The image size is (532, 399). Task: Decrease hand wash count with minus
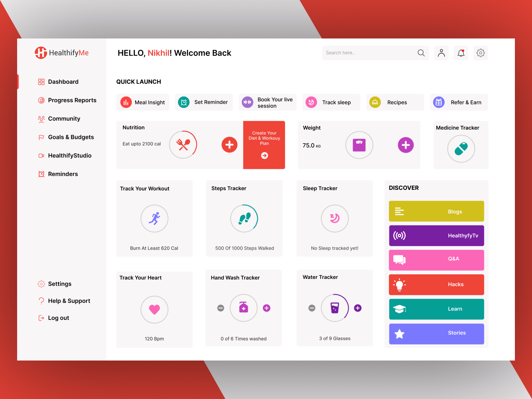point(221,308)
